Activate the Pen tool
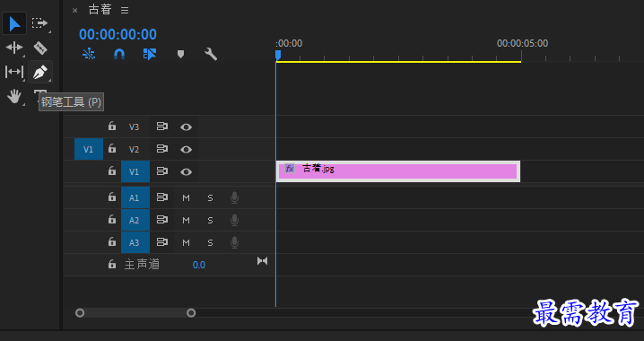The width and height of the screenshot is (644, 341). pos(39,73)
